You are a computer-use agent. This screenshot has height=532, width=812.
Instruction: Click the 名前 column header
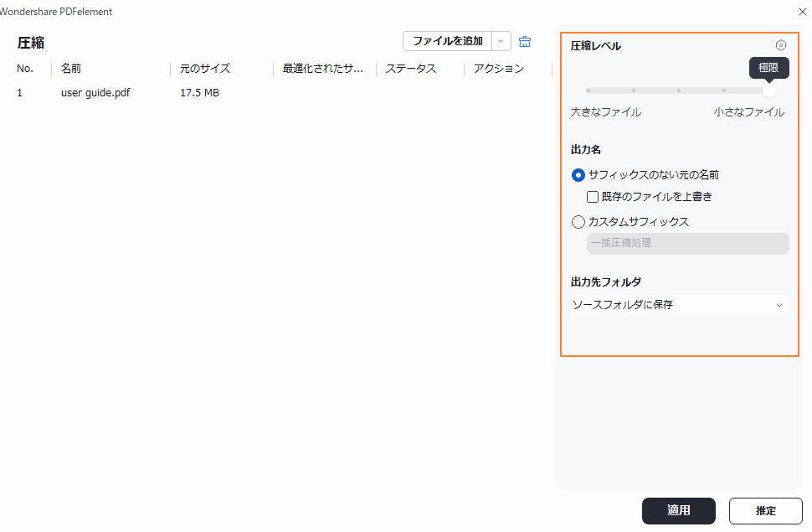[x=70, y=69]
